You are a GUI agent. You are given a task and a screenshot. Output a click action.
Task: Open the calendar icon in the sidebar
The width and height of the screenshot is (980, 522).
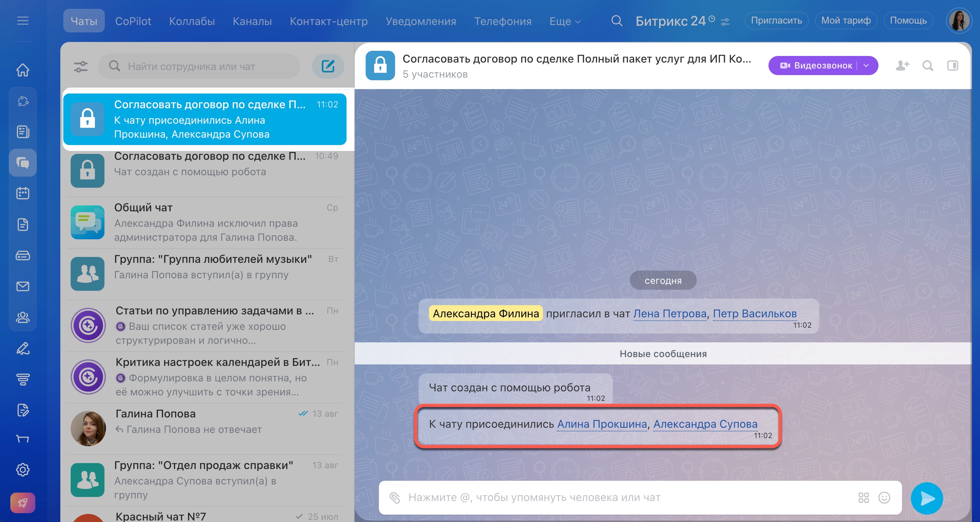pos(23,193)
